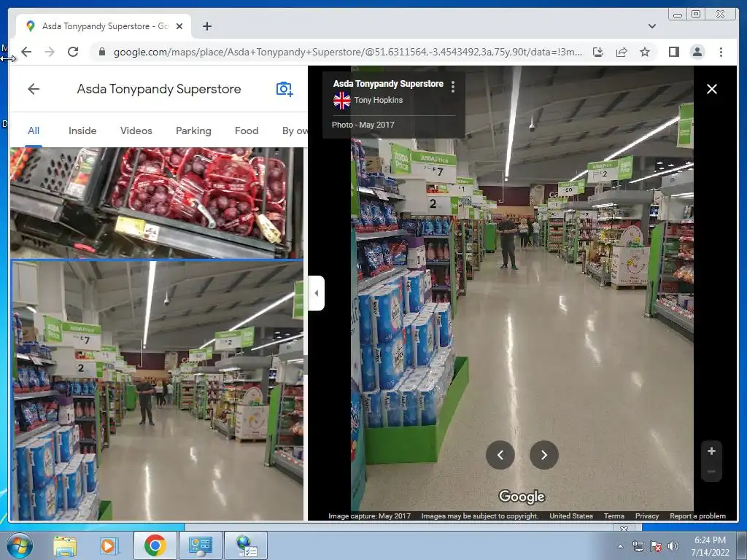Close the Asda Tonypandy Superstore browser tab
This screenshot has width=747, height=560.
[179, 26]
